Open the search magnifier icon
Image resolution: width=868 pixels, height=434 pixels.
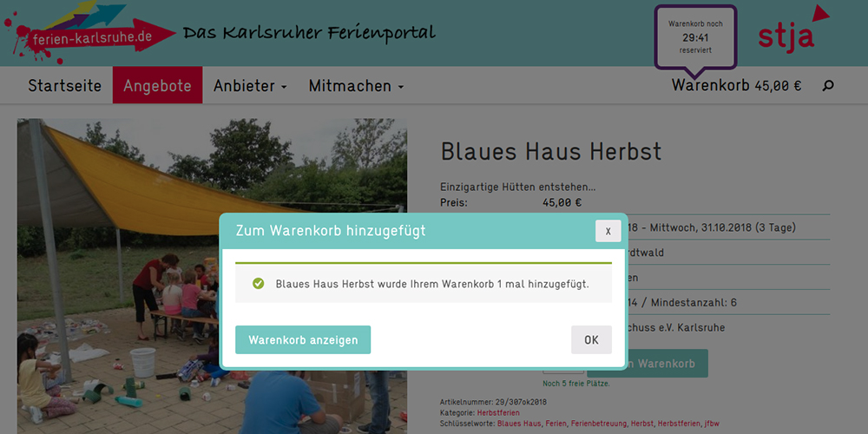828,86
